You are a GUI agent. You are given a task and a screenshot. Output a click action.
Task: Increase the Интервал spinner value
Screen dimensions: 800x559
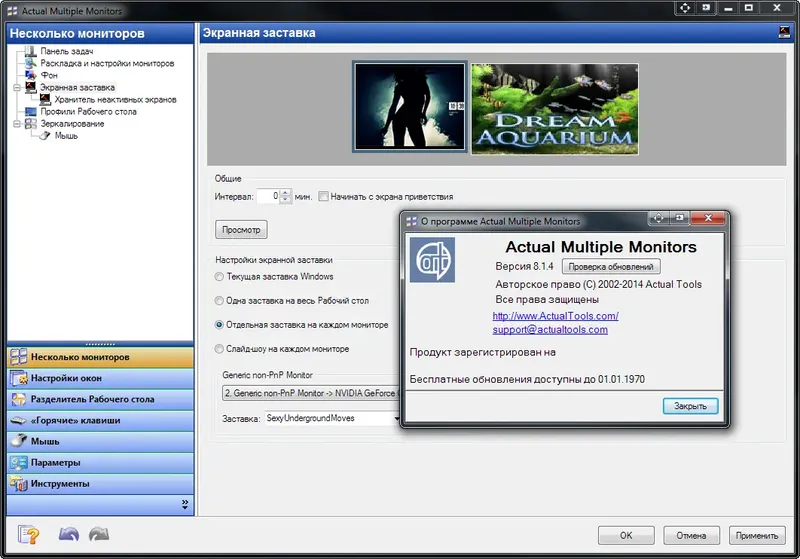pyautogui.click(x=286, y=193)
